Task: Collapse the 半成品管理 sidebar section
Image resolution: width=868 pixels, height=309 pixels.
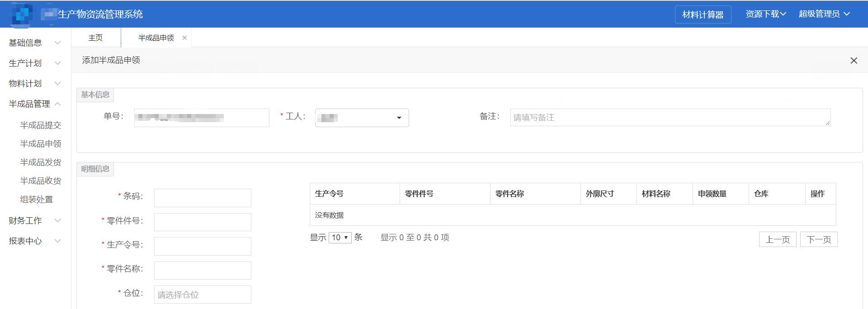Action: tap(34, 104)
